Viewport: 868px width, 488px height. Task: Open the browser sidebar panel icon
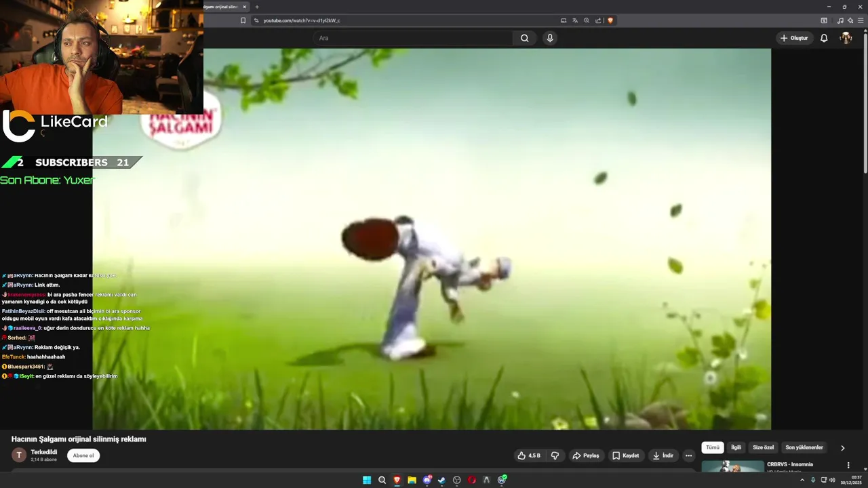pos(824,20)
